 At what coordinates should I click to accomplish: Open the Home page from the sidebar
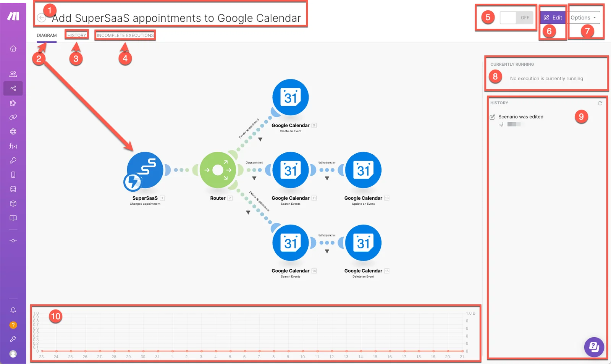(13, 49)
